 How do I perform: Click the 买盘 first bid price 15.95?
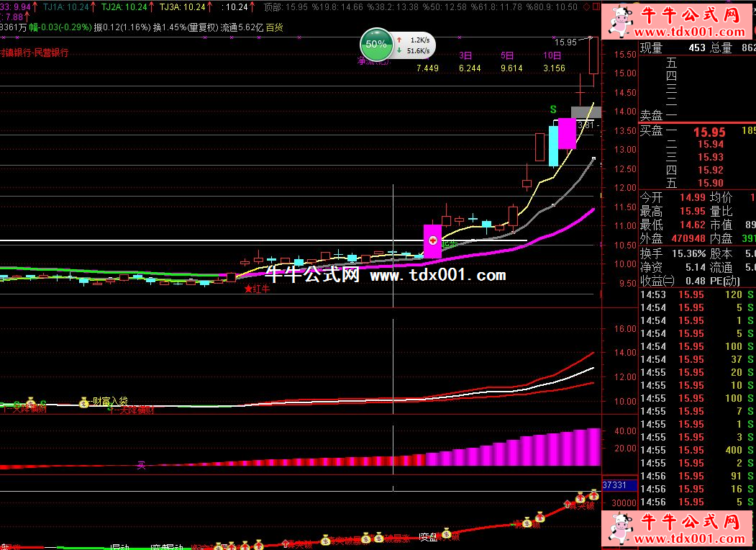(709, 132)
